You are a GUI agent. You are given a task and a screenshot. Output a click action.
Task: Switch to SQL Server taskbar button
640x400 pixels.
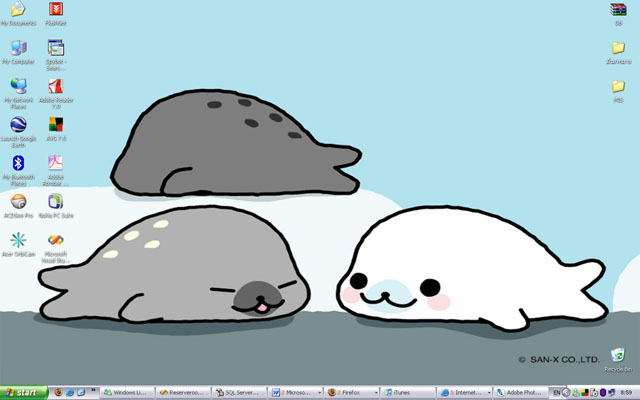240,393
